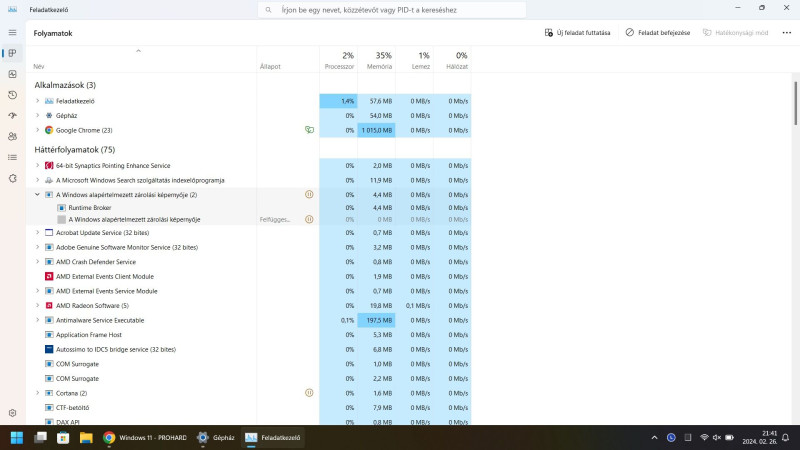Open the Users page icon in sidebar
The image size is (800, 450).
pos(12,137)
